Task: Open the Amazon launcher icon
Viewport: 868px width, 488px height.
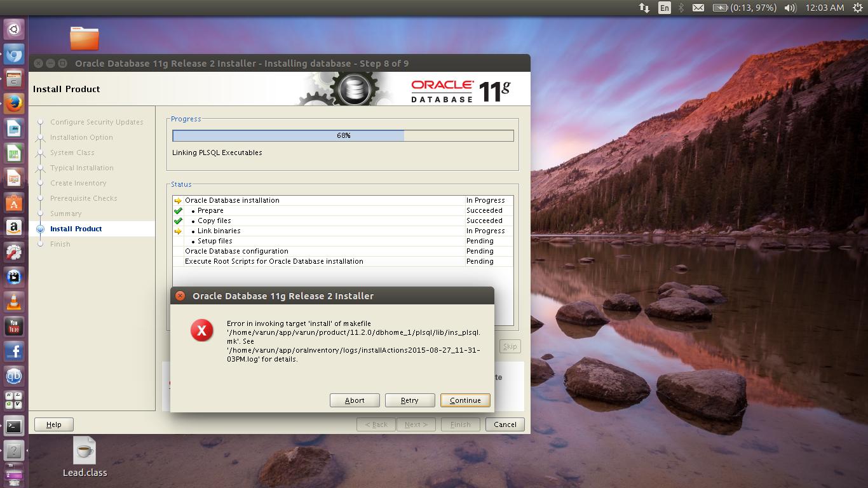Action: 14,227
